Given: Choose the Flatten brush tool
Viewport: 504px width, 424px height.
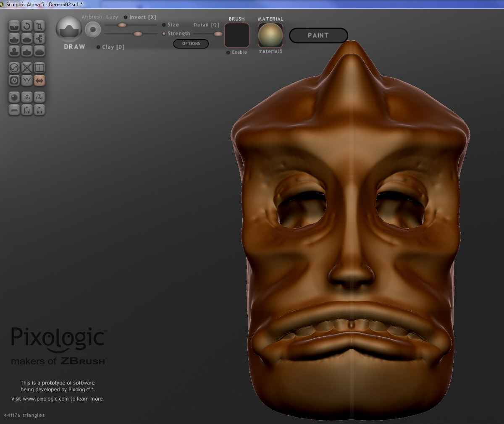Looking at the screenshot, I should point(27,39).
